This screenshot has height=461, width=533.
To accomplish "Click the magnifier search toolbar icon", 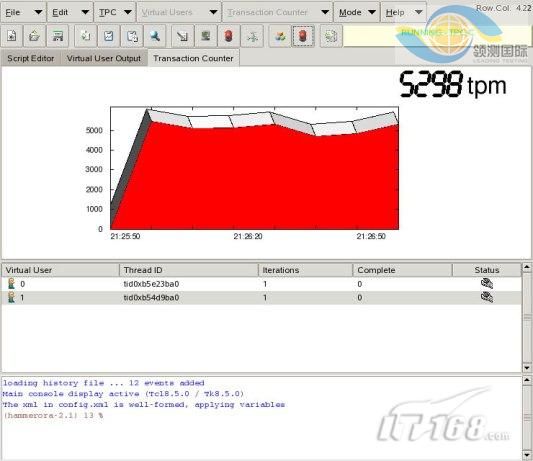I will [155, 36].
